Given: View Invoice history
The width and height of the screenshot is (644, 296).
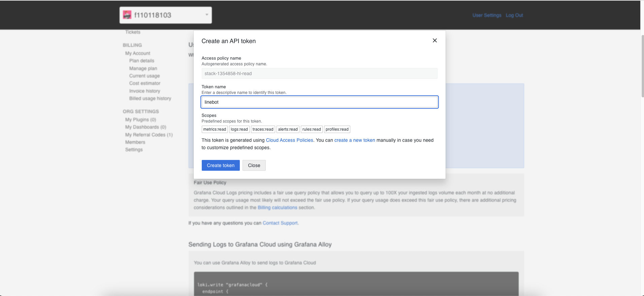Looking at the screenshot, I should pyautogui.click(x=145, y=91).
